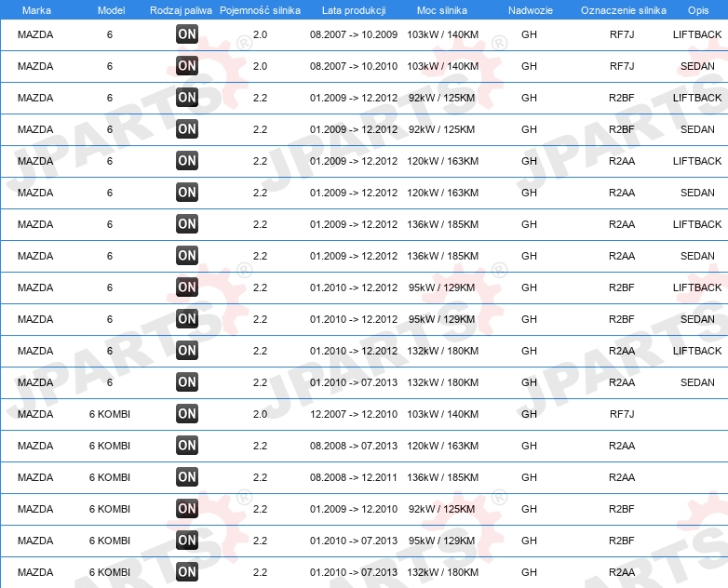728x588 pixels.
Task: Select ON fuel icon for 92kW / 125KM SEDAN
Action: 187,129
